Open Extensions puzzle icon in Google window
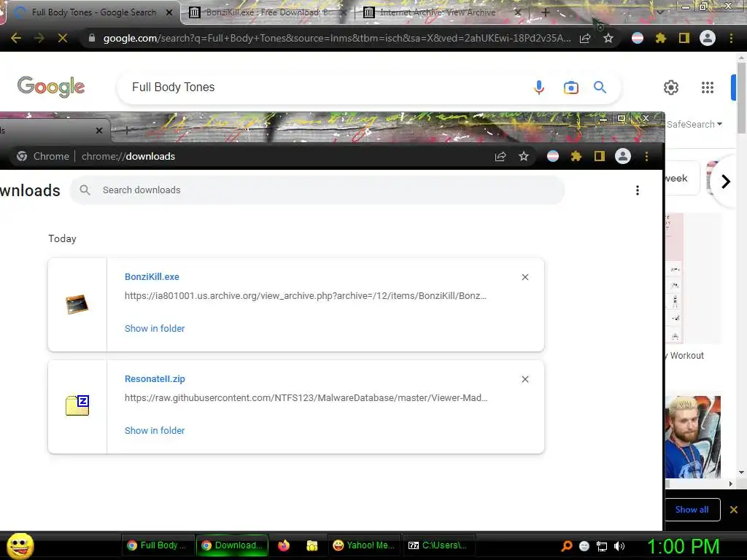Image resolution: width=747 pixels, height=560 pixels. (x=661, y=38)
